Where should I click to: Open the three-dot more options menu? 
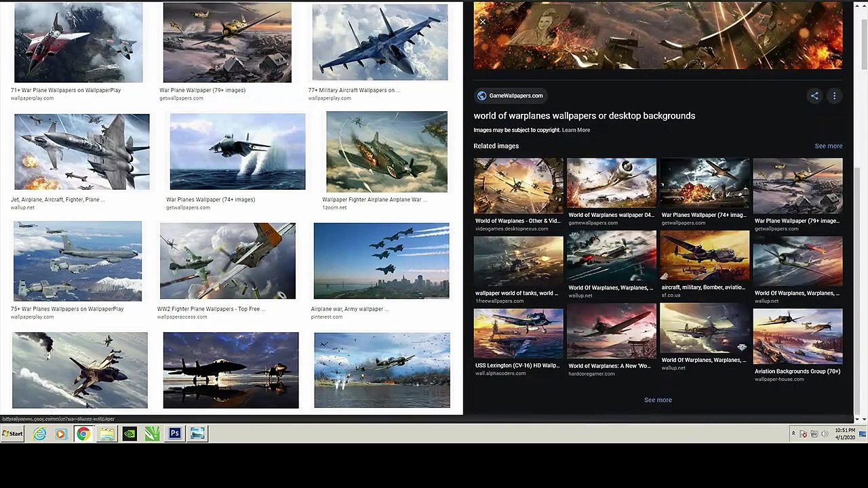pos(834,96)
